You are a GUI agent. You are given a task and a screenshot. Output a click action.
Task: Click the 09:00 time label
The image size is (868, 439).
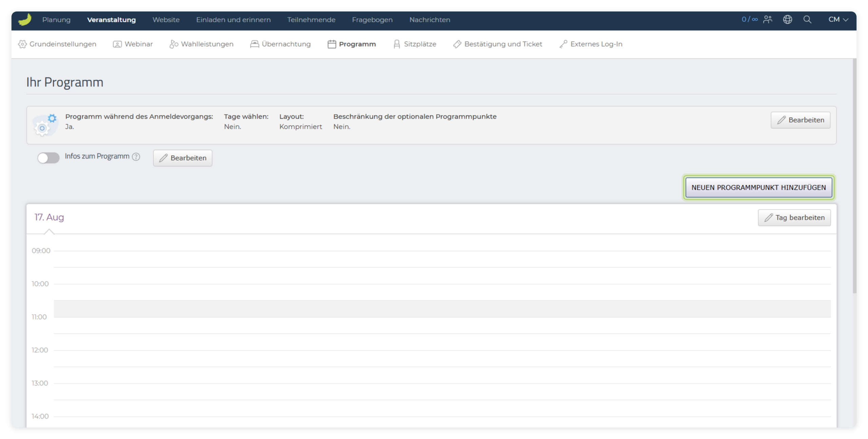[x=41, y=251]
